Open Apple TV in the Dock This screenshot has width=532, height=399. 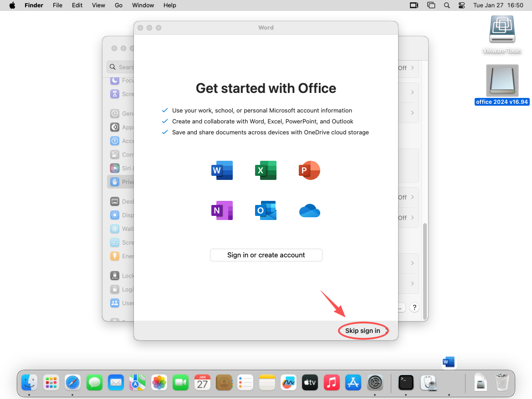click(310, 383)
